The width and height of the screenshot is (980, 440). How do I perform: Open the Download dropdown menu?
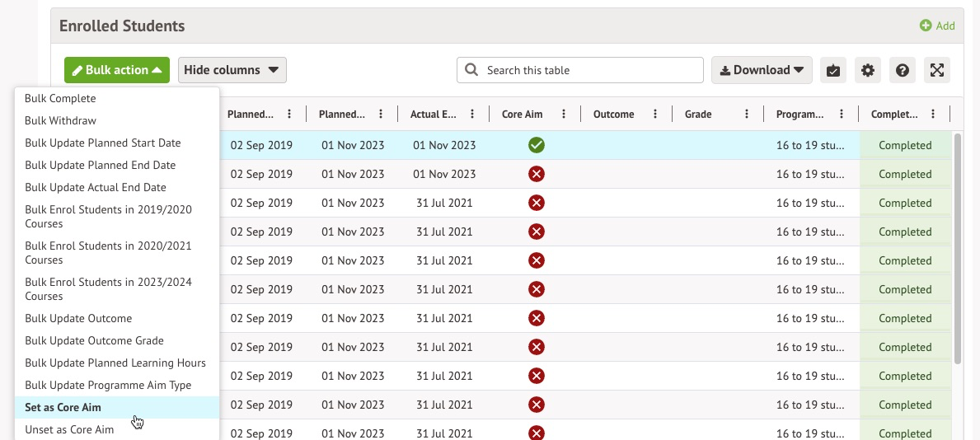[x=762, y=70]
